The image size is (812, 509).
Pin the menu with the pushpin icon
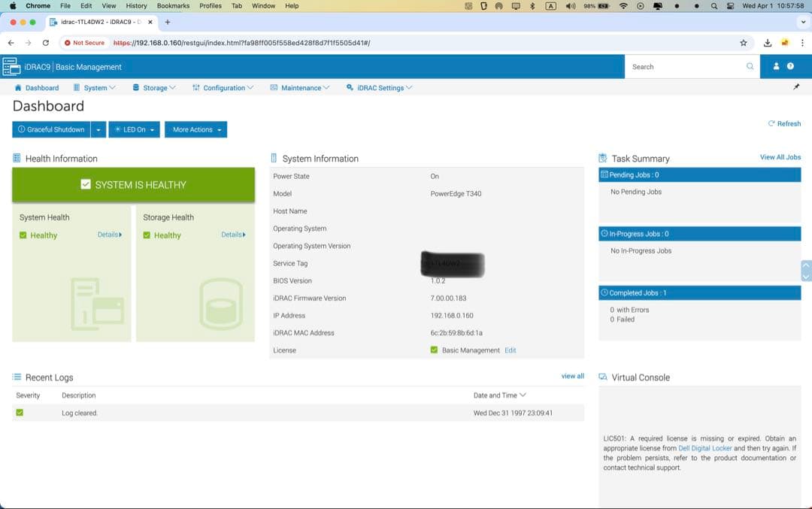[796, 87]
